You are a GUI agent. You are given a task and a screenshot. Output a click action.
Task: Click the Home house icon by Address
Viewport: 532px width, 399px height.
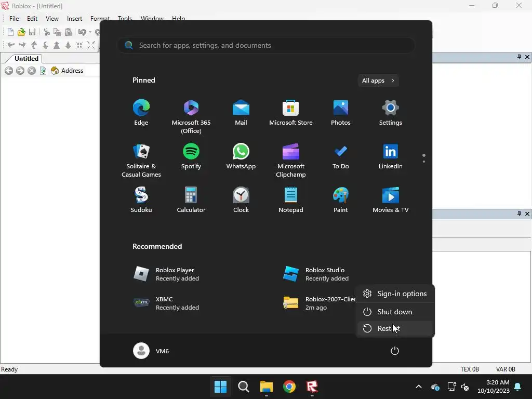(x=55, y=71)
